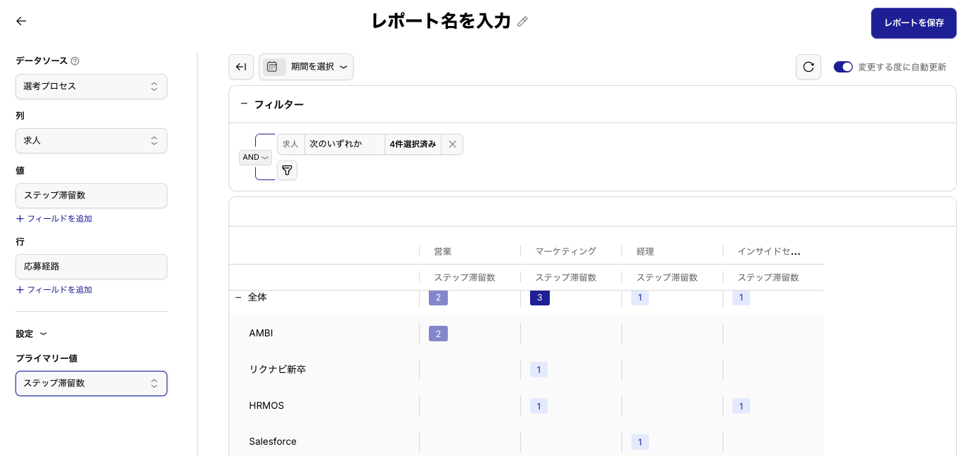The width and height of the screenshot is (980, 456).
Task: Open the データソース 選考プロセス dropdown
Action: pyautogui.click(x=91, y=87)
